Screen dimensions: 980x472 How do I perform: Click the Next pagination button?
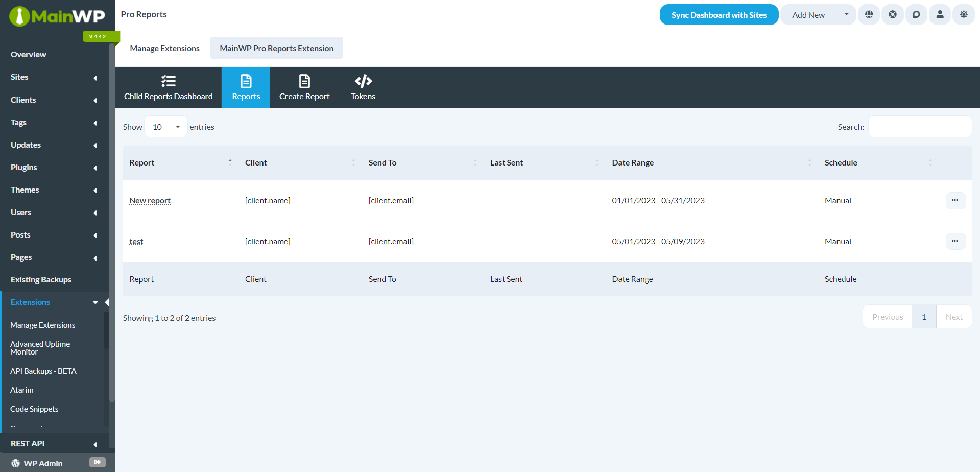pos(954,317)
